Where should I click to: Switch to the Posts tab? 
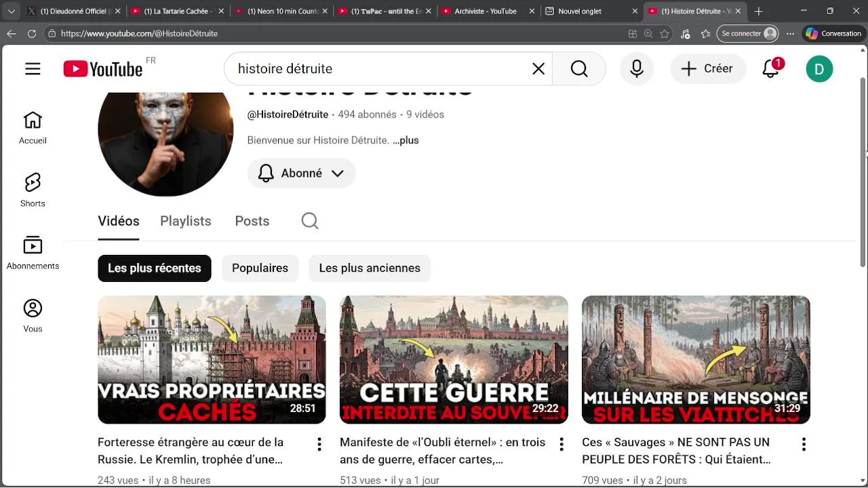coord(252,221)
